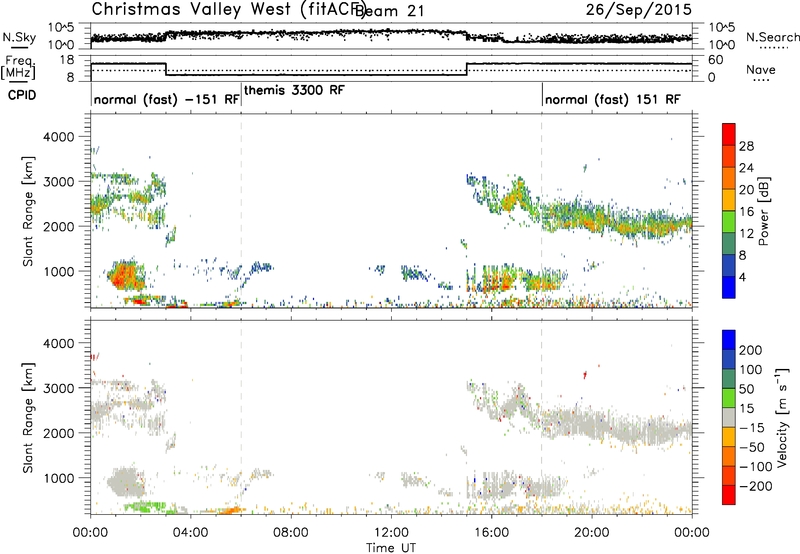Viewport: 800px width, 554px height.
Task: Click the 'N.Sky' legend label
Action: tap(19, 37)
